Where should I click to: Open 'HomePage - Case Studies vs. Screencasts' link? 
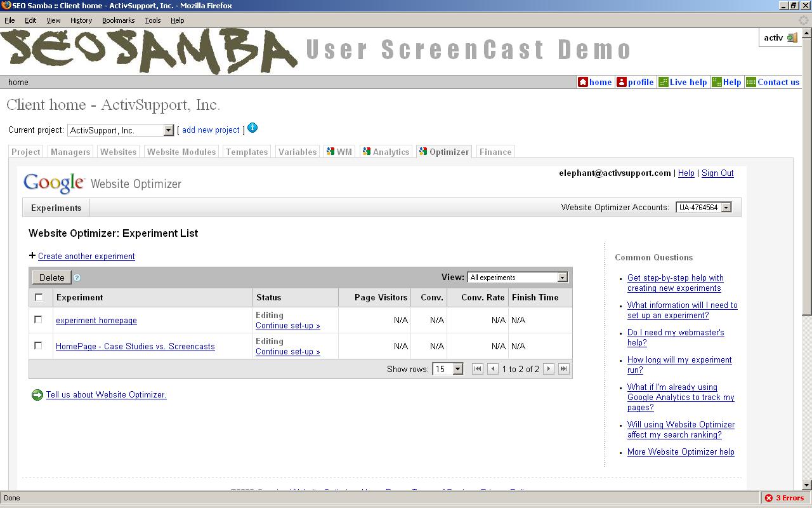point(135,347)
